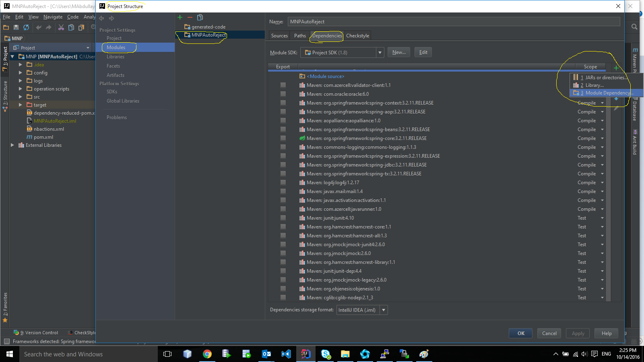Open the Checkstyle tab
The height and width of the screenshot is (362, 644).
pyautogui.click(x=357, y=36)
